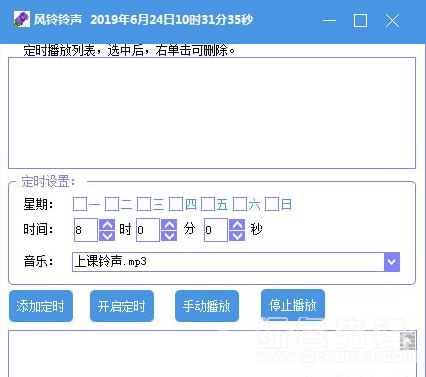Click the 添加定时 button

coord(41,306)
